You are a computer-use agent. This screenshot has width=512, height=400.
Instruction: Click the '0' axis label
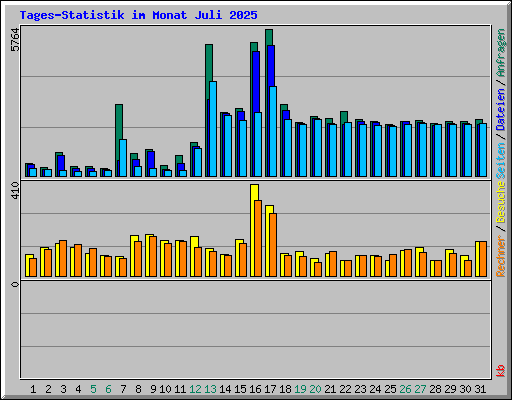point(15,284)
